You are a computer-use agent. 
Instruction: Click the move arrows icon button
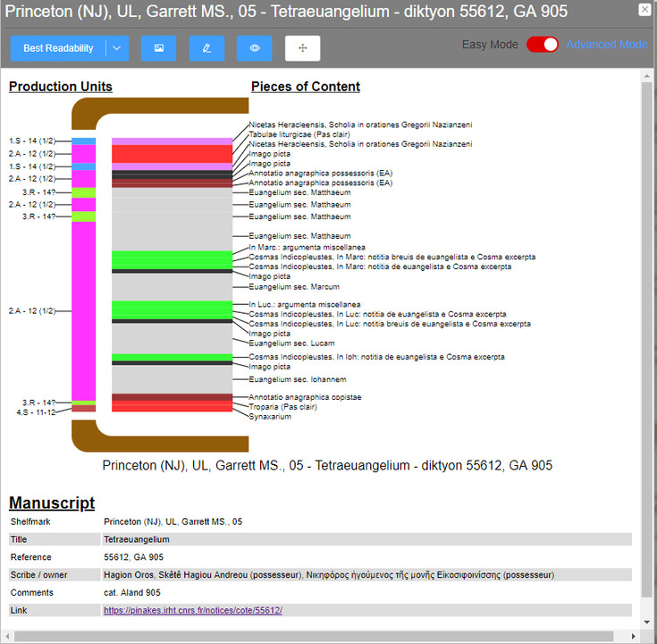click(x=302, y=48)
